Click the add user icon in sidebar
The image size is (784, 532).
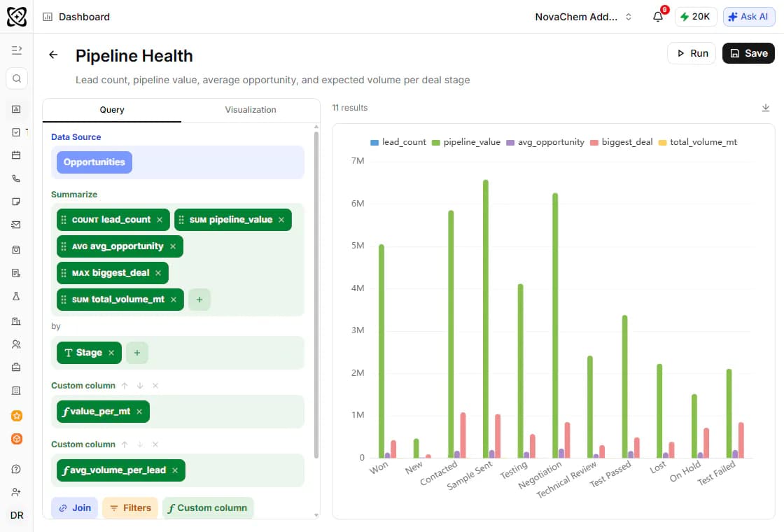point(16,492)
